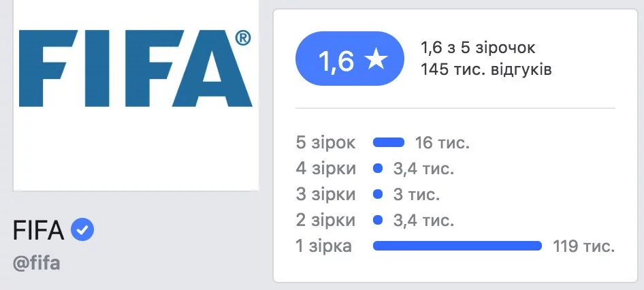This screenshot has width=644, height=290.
Task: Click the white star in rating pill
Action: click(x=375, y=61)
